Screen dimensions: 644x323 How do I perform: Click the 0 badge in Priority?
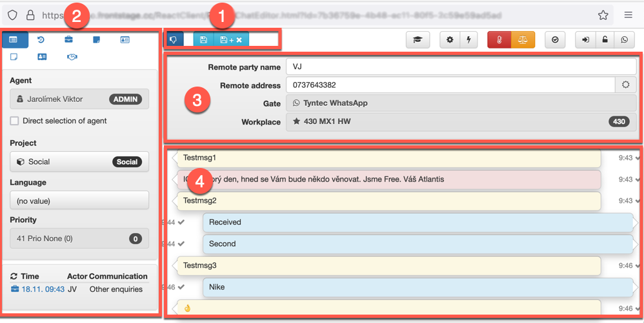[135, 238]
